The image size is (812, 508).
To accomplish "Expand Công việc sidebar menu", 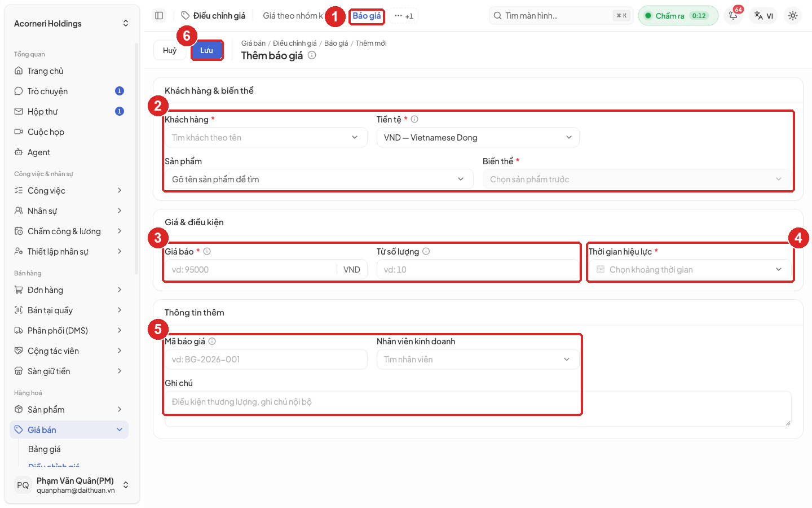I will click(69, 191).
